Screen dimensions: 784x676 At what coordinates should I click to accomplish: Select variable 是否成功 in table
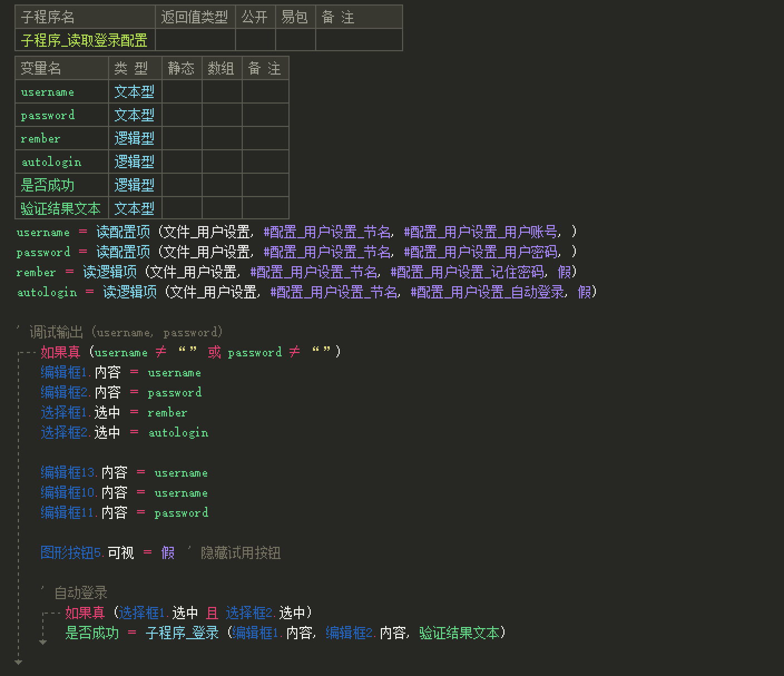(x=47, y=185)
